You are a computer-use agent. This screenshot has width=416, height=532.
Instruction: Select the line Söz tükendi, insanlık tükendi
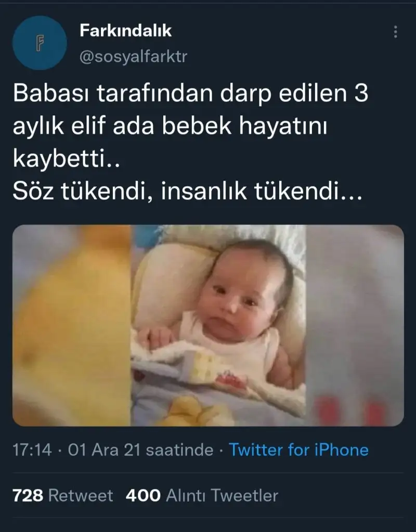click(x=188, y=191)
